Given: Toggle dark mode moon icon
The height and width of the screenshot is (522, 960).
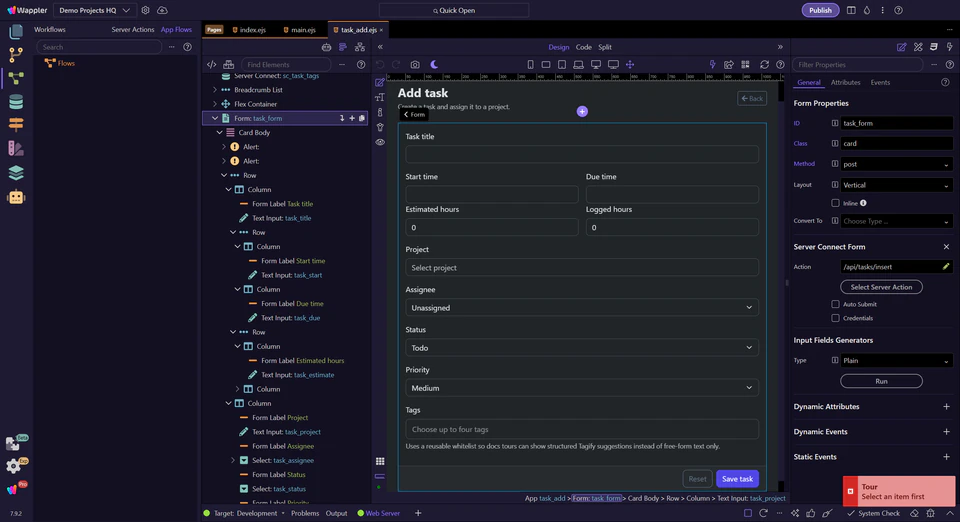Looking at the screenshot, I should tap(434, 64).
